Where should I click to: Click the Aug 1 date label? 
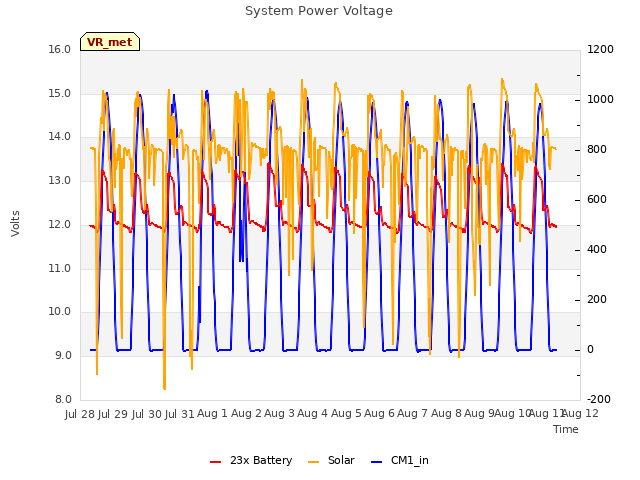(212, 414)
